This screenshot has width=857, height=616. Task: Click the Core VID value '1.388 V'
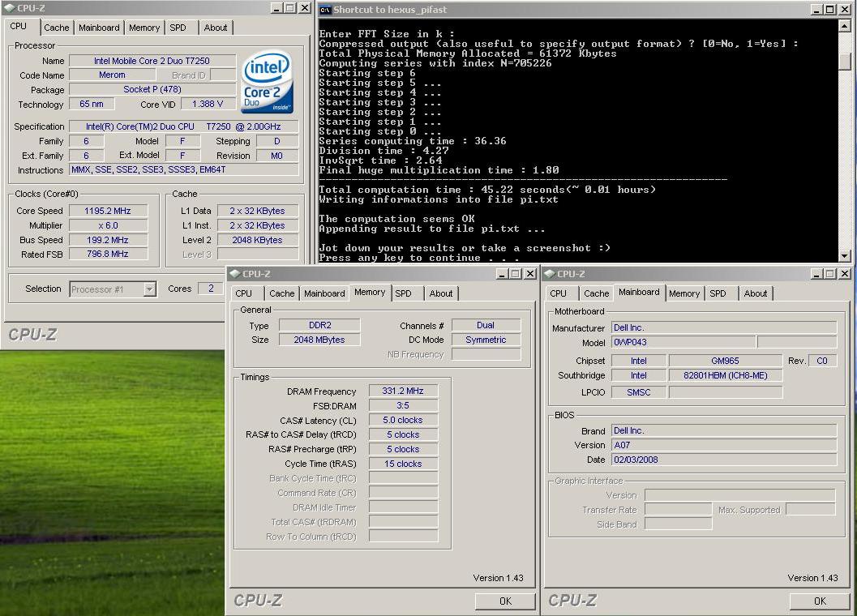pyautogui.click(x=207, y=104)
